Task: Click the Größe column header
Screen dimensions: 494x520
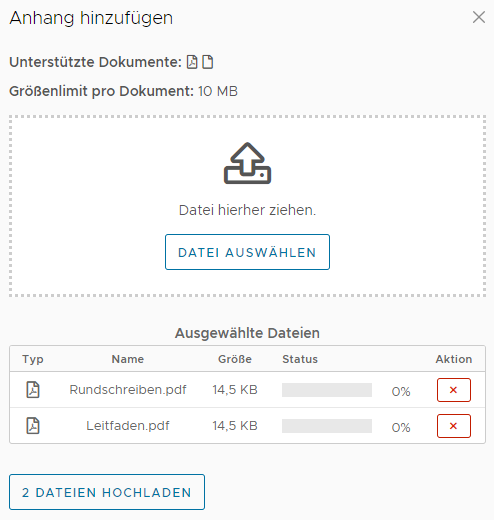Action: tap(235, 359)
